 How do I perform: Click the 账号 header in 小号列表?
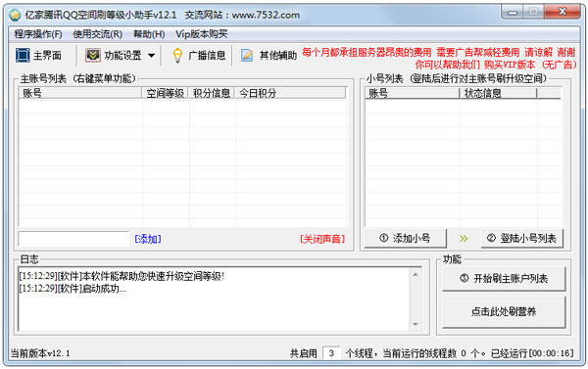coord(413,93)
